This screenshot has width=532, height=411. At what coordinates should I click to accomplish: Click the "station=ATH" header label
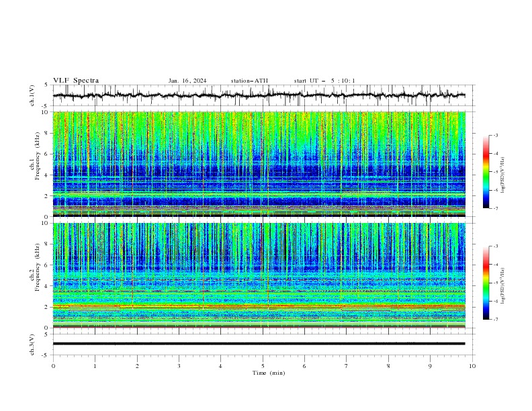pos(249,81)
